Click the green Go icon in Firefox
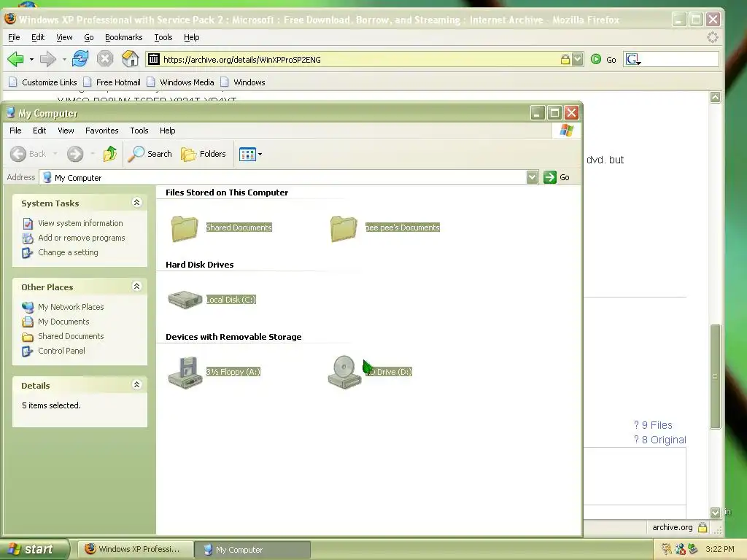747x560 pixels. [x=595, y=59]
